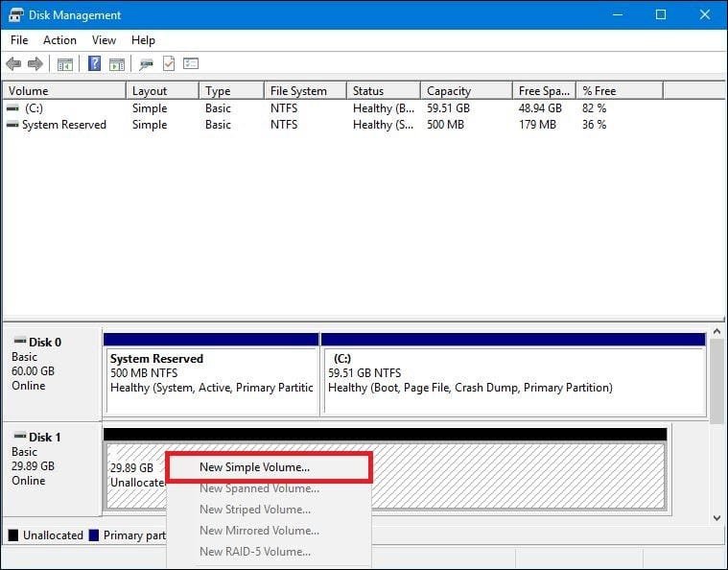Sort by the Status column header
728x570 pixels.
(x=384, y=90)
